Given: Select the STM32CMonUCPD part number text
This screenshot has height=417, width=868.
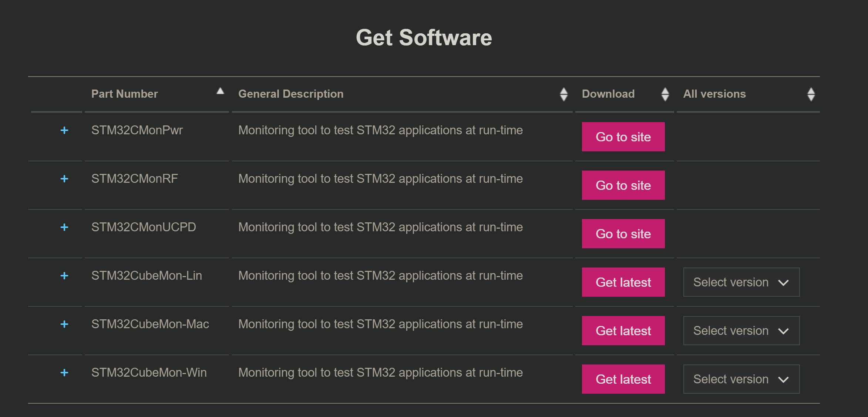Looking at the screenshot, I should (x=144, y=227).
